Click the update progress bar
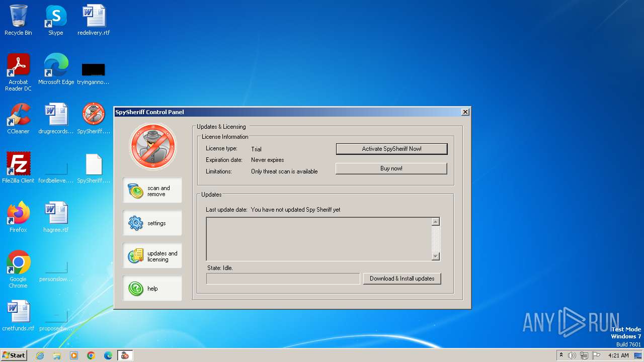This screenshot has width=644, height=362. click(x=283, y=279)
